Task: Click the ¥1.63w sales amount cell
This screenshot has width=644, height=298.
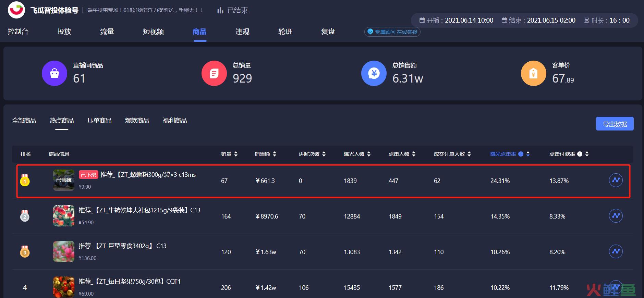Action: pos(266,252)
